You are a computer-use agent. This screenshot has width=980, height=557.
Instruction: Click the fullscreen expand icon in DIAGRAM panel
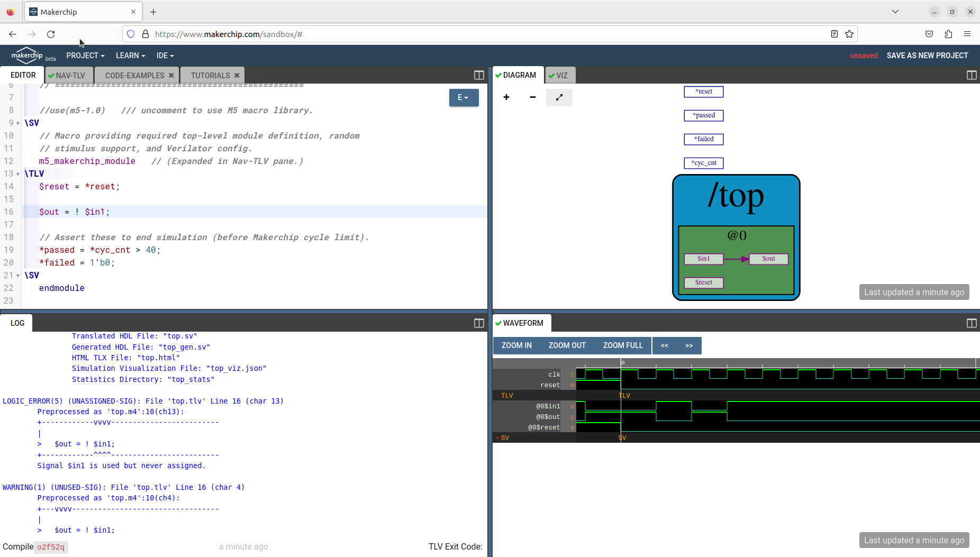[x=559, y=97]
